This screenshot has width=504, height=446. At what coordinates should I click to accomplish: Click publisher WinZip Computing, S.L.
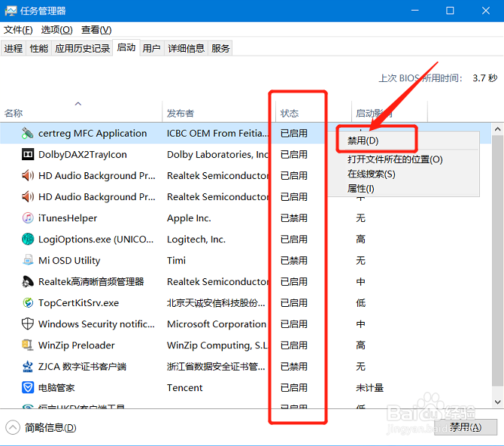(217, 345)
